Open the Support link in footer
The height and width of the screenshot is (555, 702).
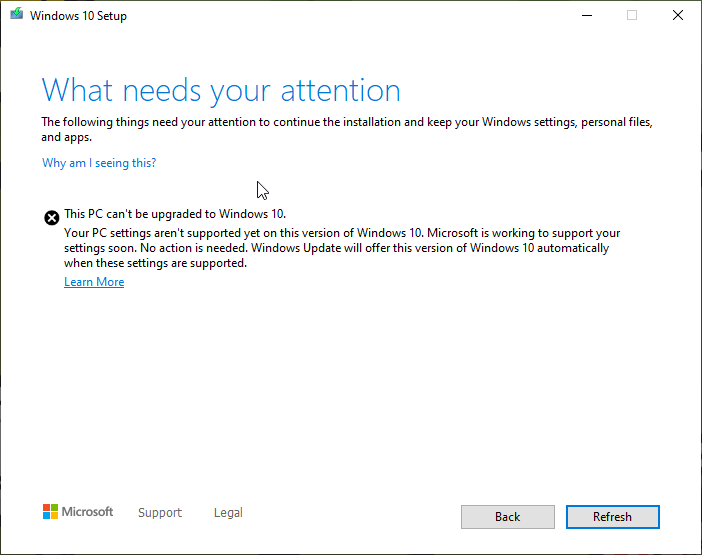click(x=160, y=512)
